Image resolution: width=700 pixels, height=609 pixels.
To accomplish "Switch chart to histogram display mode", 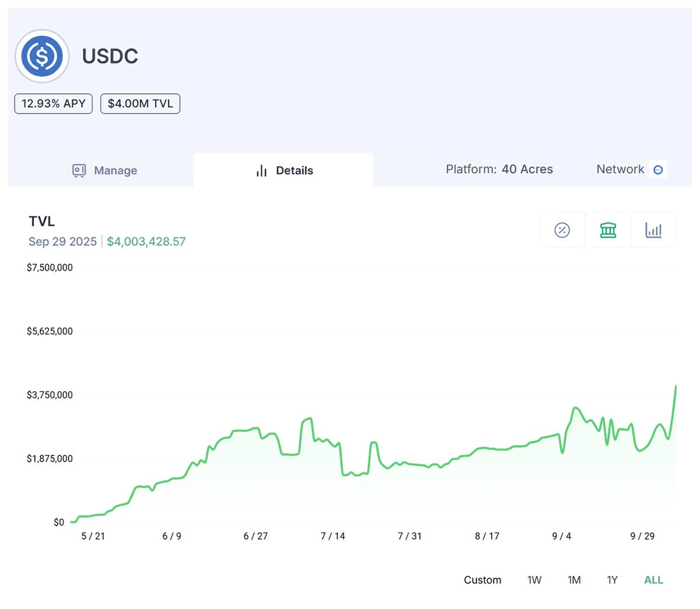I will coord(653,230).
